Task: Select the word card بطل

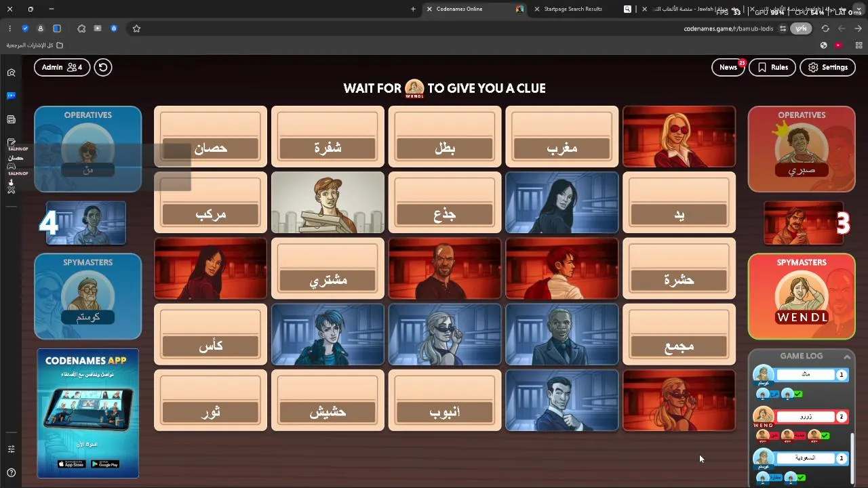Action: (x=445, y=136)
